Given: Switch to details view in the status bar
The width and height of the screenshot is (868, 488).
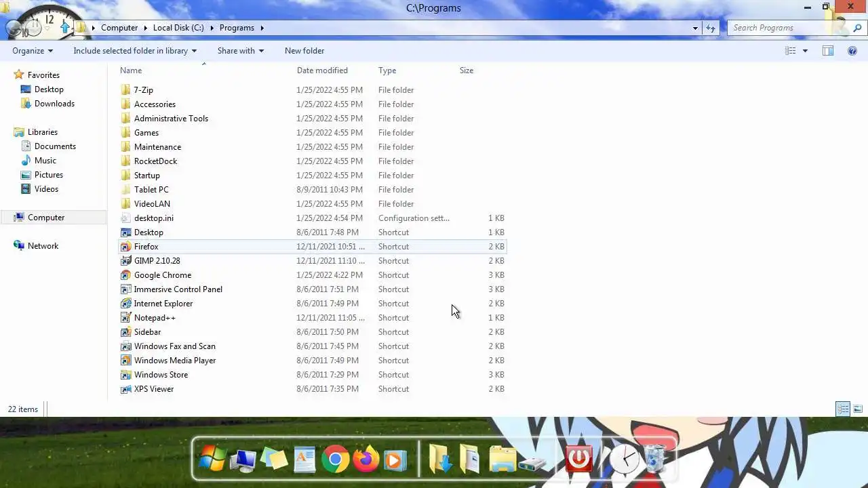Looking at the screenshot, I should [843, 409].
